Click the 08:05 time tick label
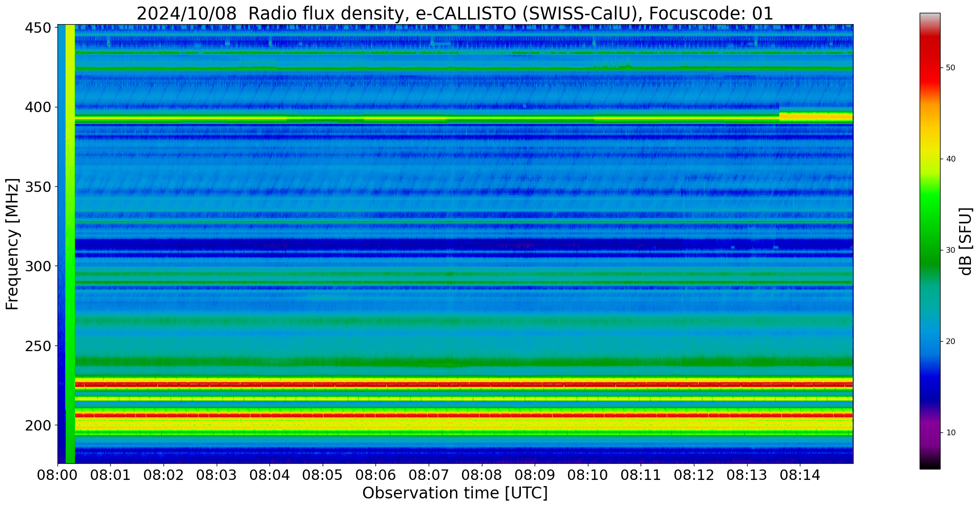Viewport: 980px width, 507px height. 323,474
